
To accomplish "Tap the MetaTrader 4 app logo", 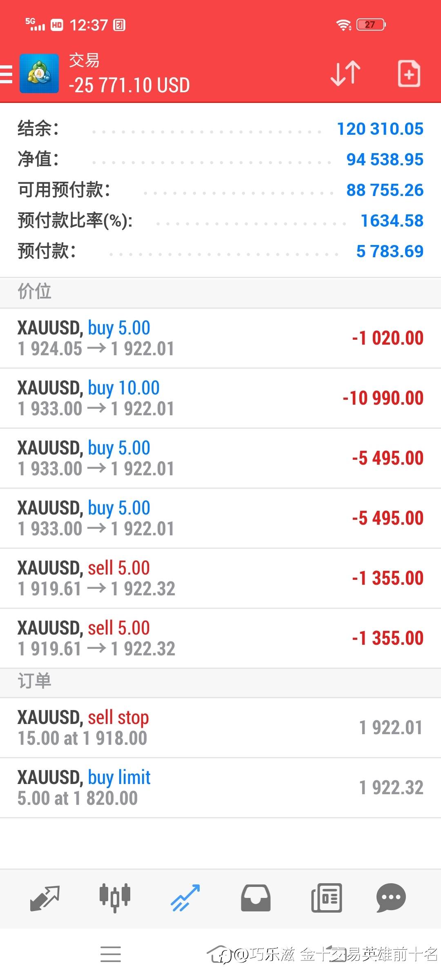I will pyautogui.click(x=39, y=74).
